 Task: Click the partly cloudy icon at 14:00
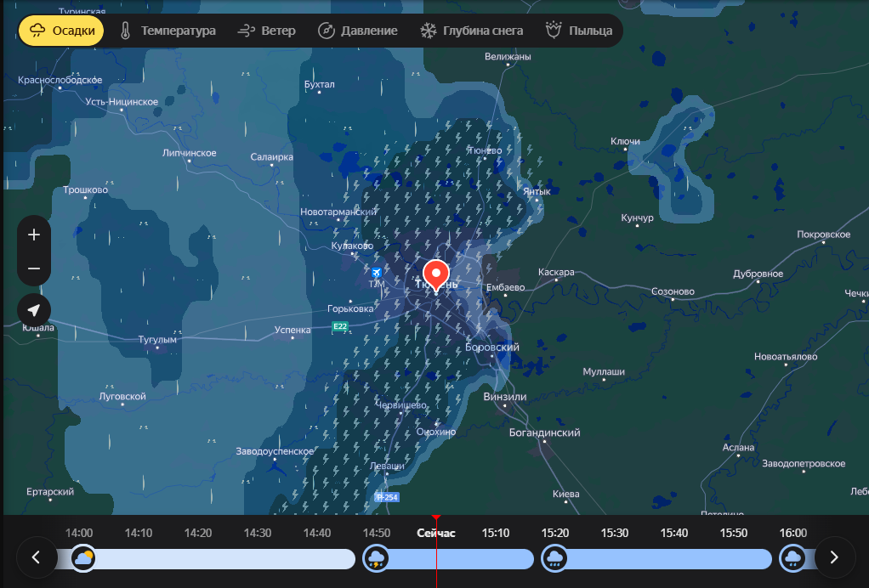(82, 558)
